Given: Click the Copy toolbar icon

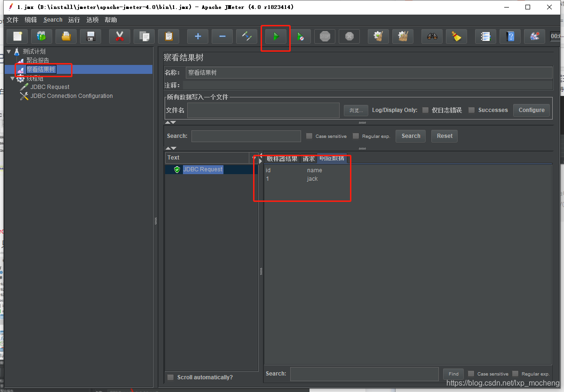Looking at the screenshot, I should pyautogui.click(x=144, y=36).
